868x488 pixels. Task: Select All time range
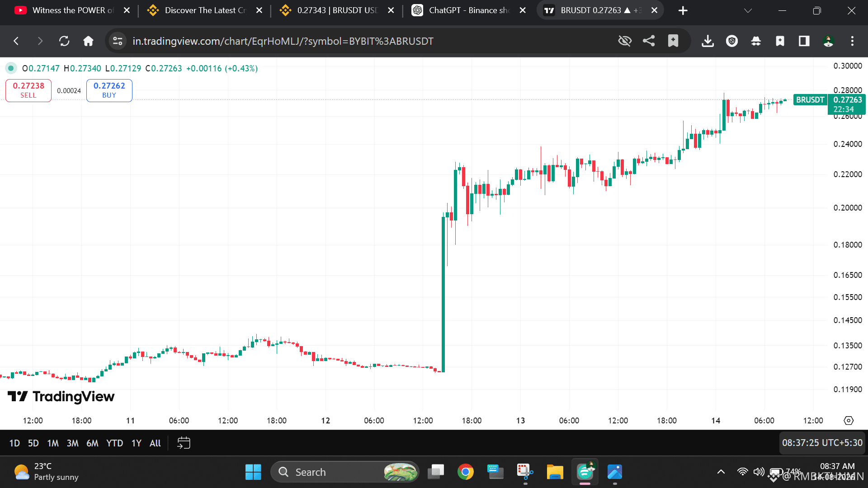155,443
